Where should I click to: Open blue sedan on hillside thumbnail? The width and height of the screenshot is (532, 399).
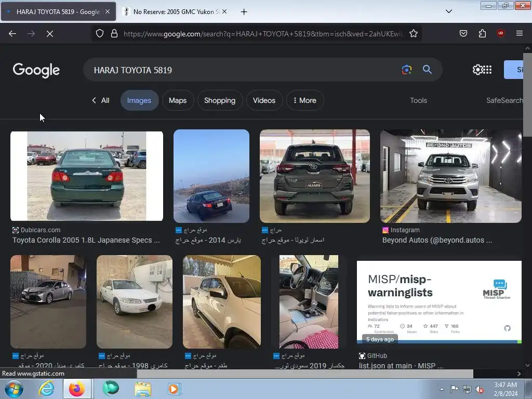(211, 176)
